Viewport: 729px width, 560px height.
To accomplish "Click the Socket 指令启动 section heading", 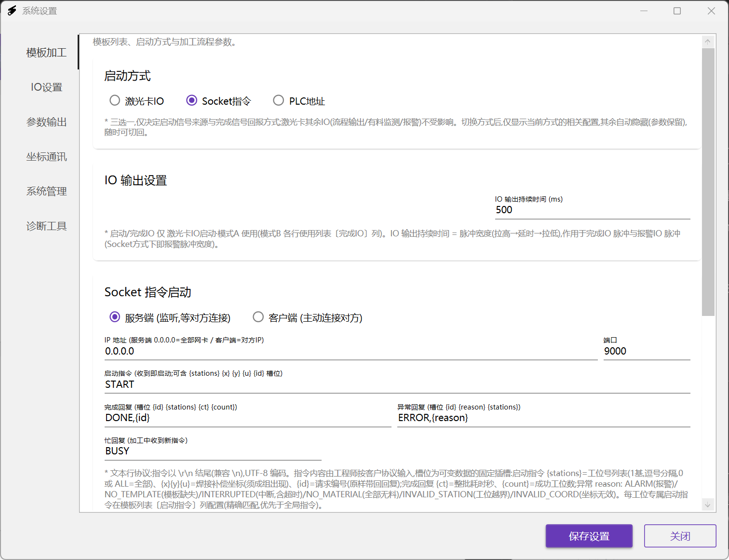I will point(148,292).
